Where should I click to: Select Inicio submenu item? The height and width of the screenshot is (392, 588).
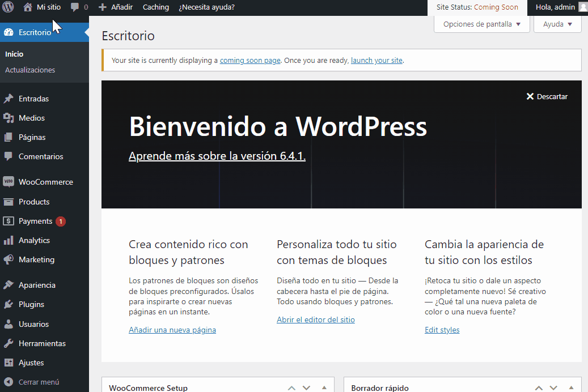coord(14,54)
